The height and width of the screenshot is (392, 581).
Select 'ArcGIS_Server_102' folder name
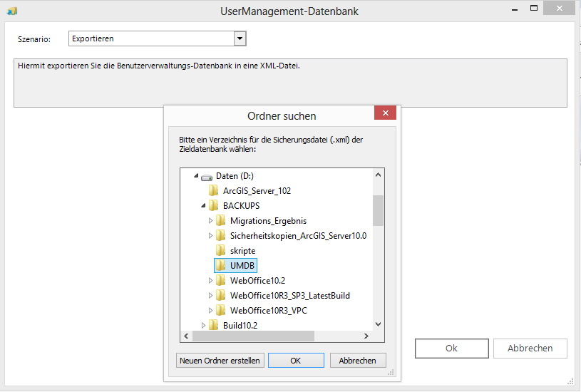(257, 191)
